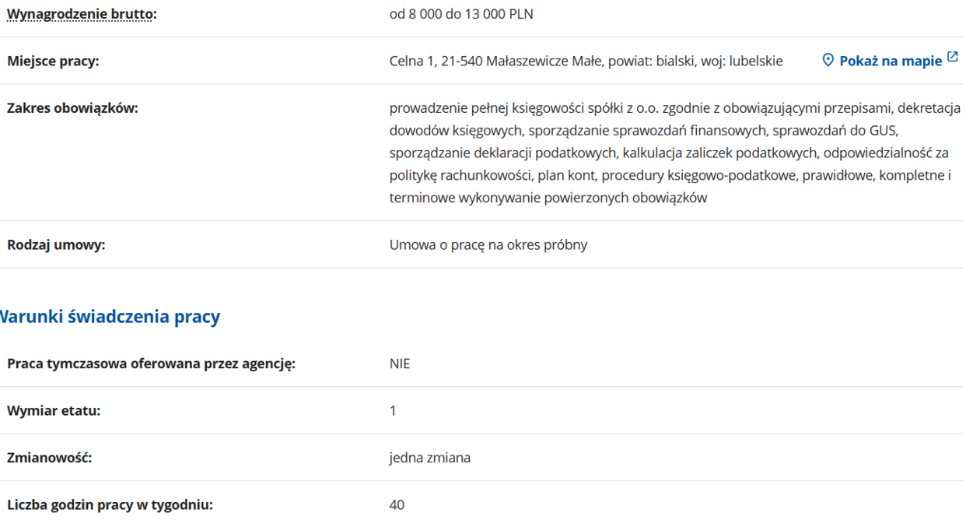Screen dimensions: 980x520
Task: Click the external link icon beside Pokaż na mapie
Action: pyautogui.click(x=953, y=58)
